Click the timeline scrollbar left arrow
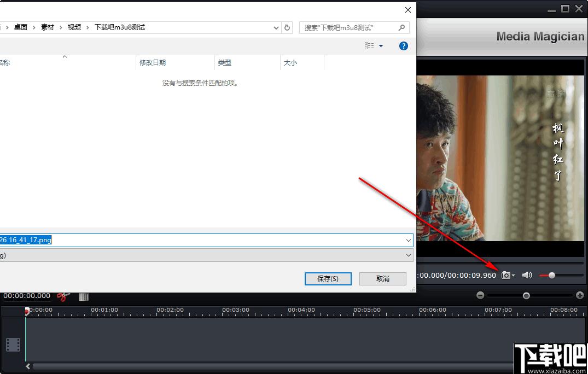This screenshot has width=588, height=374. tap(28, 366)
